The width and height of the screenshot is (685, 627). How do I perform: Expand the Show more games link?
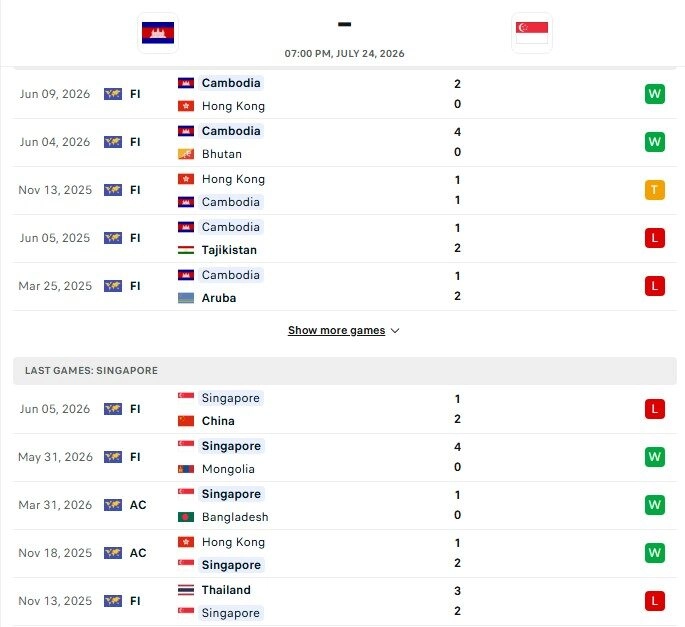pos(336,330)
